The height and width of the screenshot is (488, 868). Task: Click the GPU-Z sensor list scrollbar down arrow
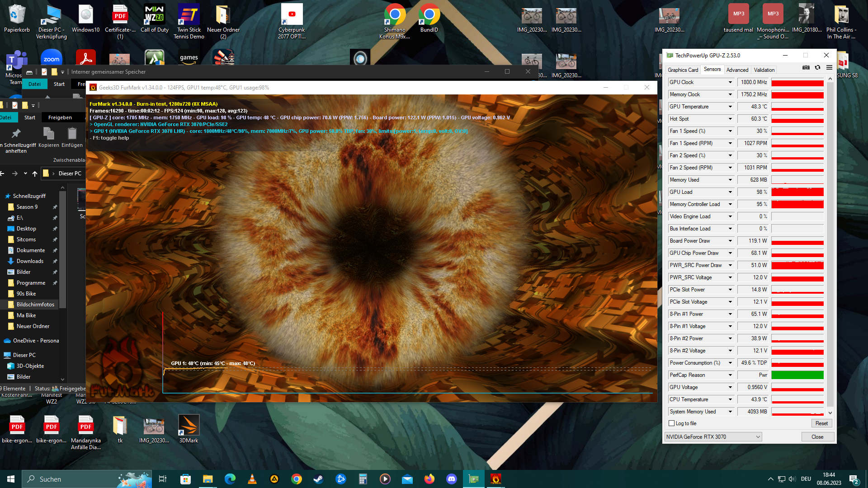point(830,413)
